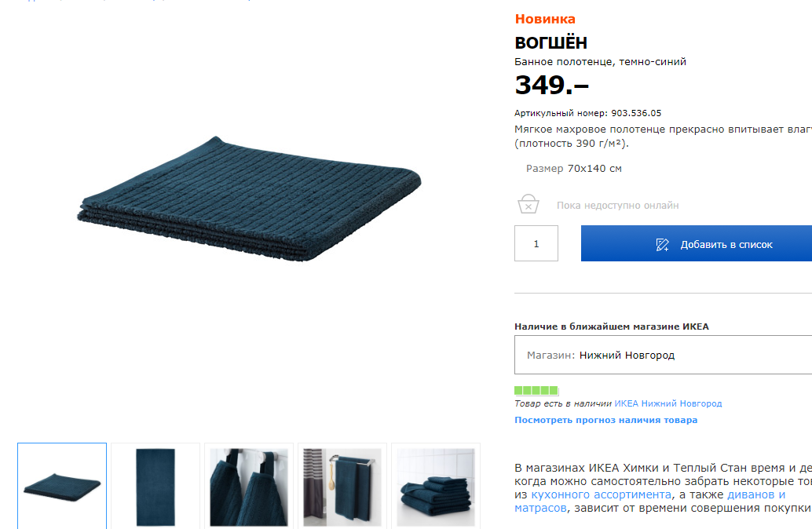This screenshot has height=529, width=812.
Task: Click the Размер 70x140 см size option
Action: (x=574, y=168)
